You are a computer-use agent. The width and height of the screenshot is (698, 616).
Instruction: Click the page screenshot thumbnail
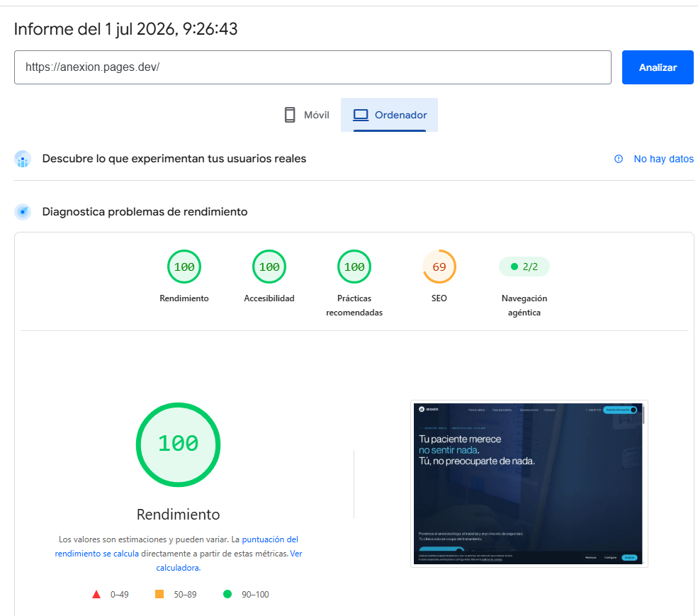click(x=529, y=483)
